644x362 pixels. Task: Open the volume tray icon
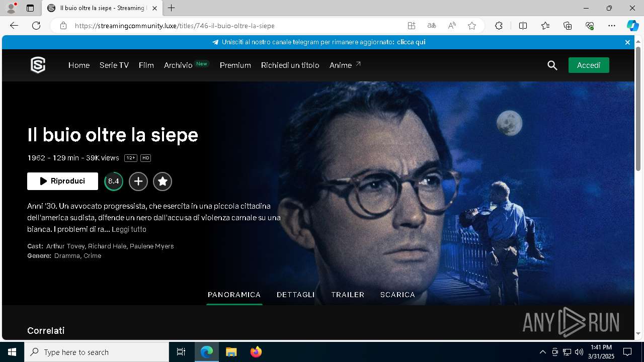coord(579,352)
